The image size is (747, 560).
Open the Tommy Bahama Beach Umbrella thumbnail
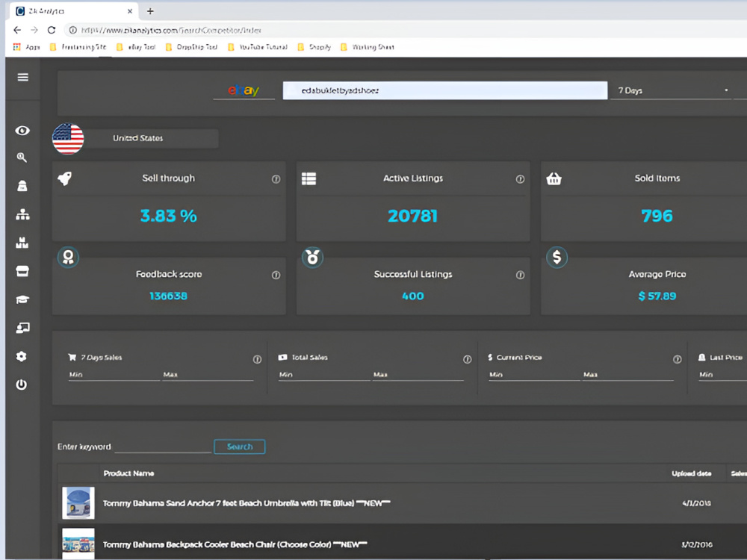pos(78,503)
